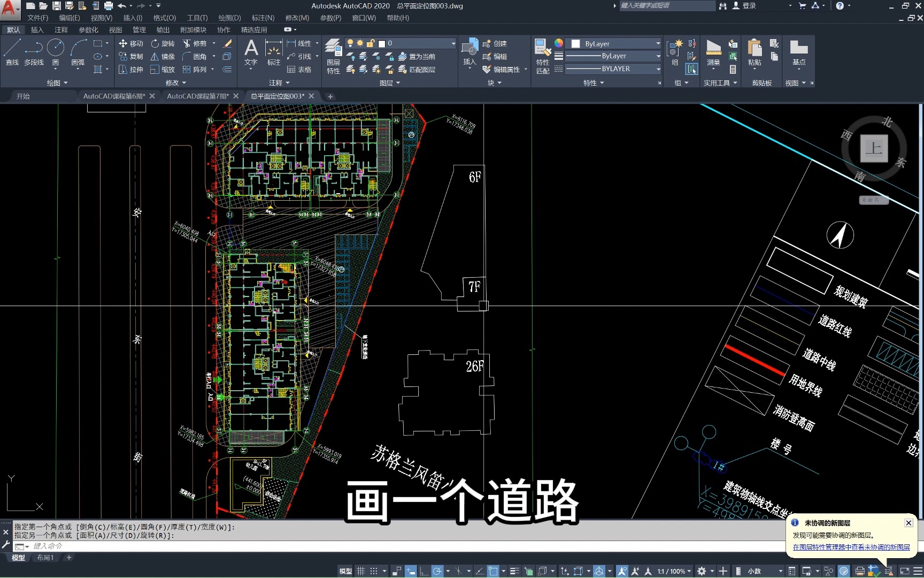Select the 直线 line drawing tool
Image resolution: width=924 pixels, height=578 pixels.
point(12,52)
